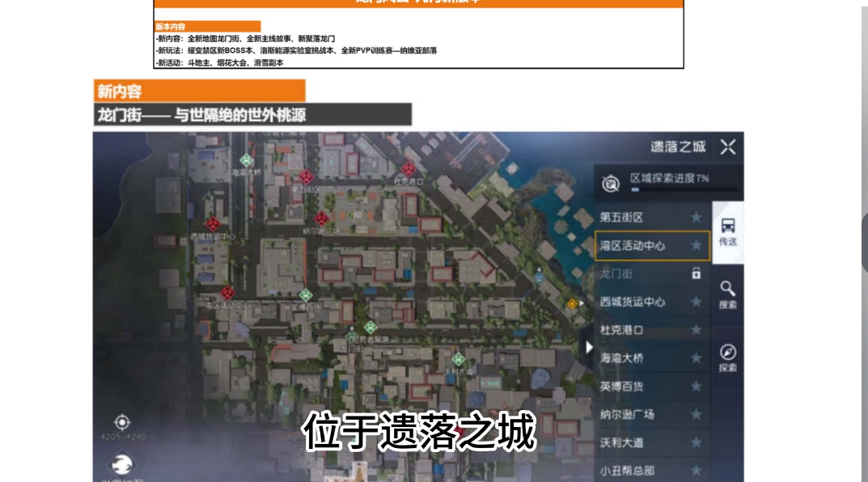868x482 pixels.
Task: Click the blue pin marker near the coast
Action: coord(539,276)
